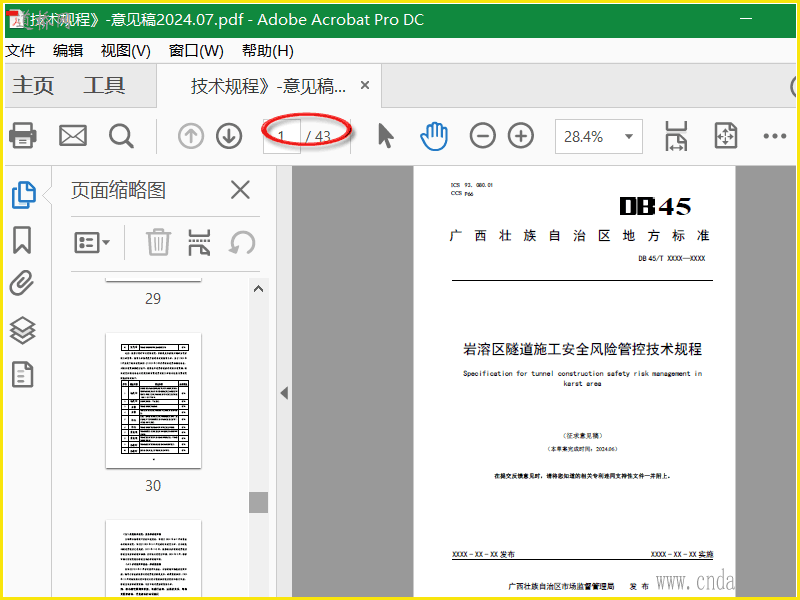
Task: Open the document content panel icon
Action: click(22, 375)
